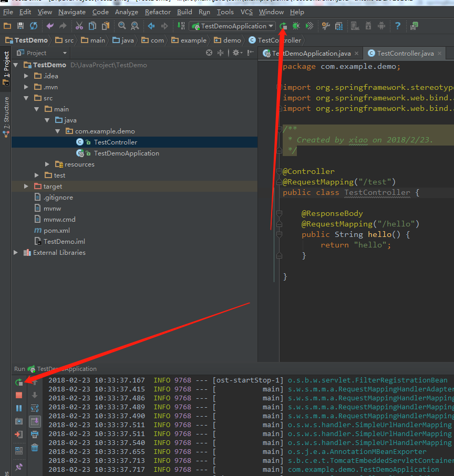Open the Navigate menu
This screenshot has width=454, height=476.
pos(72,12)
